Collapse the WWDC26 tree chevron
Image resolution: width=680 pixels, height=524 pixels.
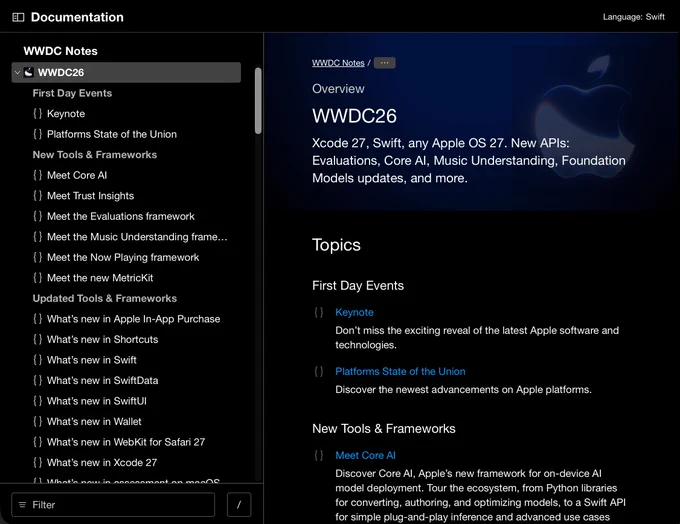click(x=17, y=72)
